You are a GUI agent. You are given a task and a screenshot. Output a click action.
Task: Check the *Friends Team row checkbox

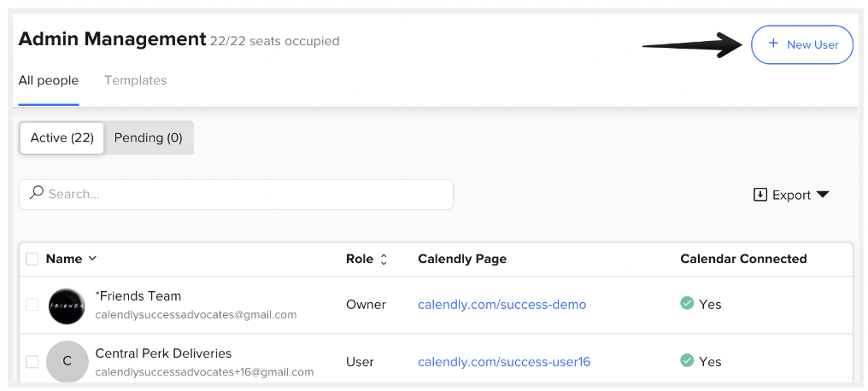32,304
